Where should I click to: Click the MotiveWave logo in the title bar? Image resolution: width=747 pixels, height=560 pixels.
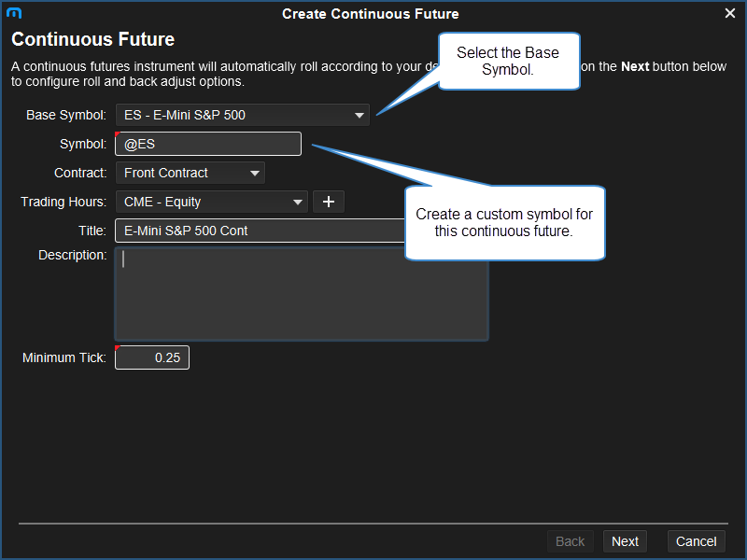coord(14,14)
